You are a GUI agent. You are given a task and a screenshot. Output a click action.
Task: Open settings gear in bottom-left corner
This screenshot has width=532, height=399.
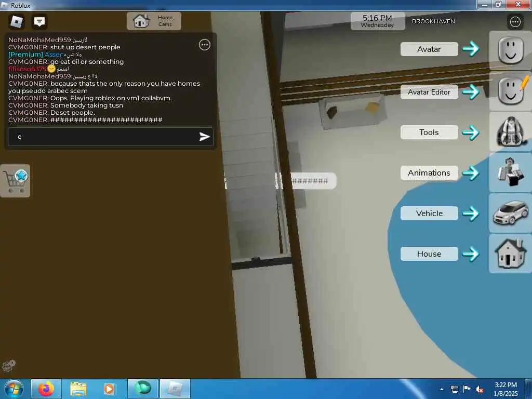coord(8,365)
